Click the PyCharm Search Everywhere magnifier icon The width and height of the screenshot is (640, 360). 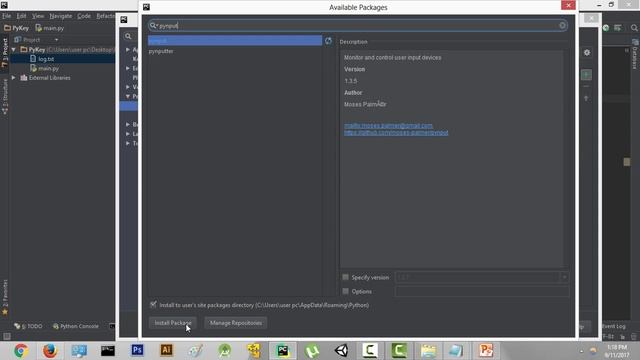coord(634,28)
